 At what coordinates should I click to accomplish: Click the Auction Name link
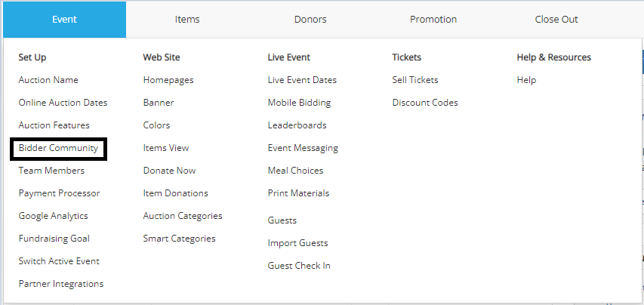pos(48,80)
